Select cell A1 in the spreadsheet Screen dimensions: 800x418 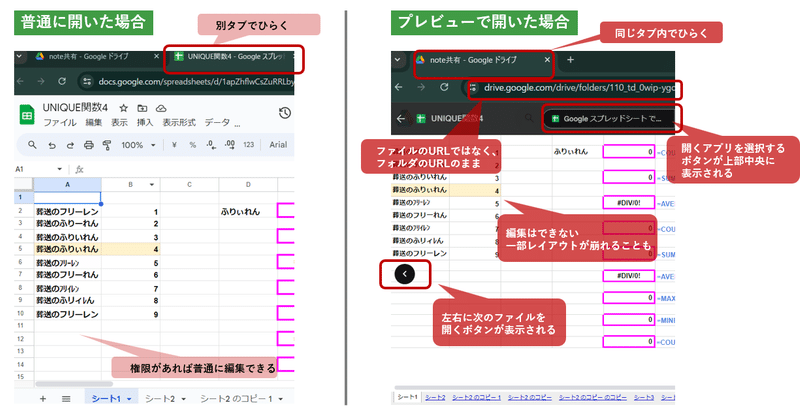[x=67, y=198]
